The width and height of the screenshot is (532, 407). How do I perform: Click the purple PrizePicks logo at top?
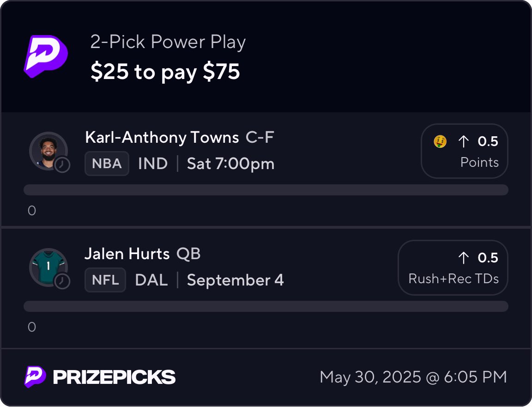click(46, 55)
